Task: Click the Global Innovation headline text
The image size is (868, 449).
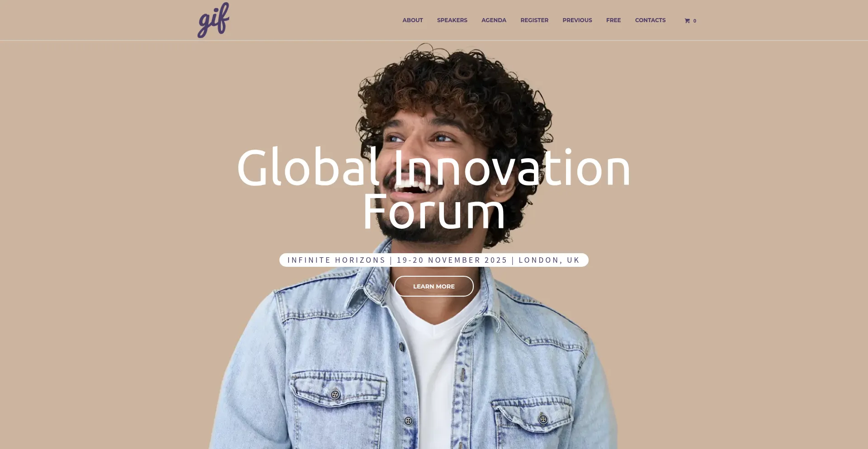Action: click(434, 167)
